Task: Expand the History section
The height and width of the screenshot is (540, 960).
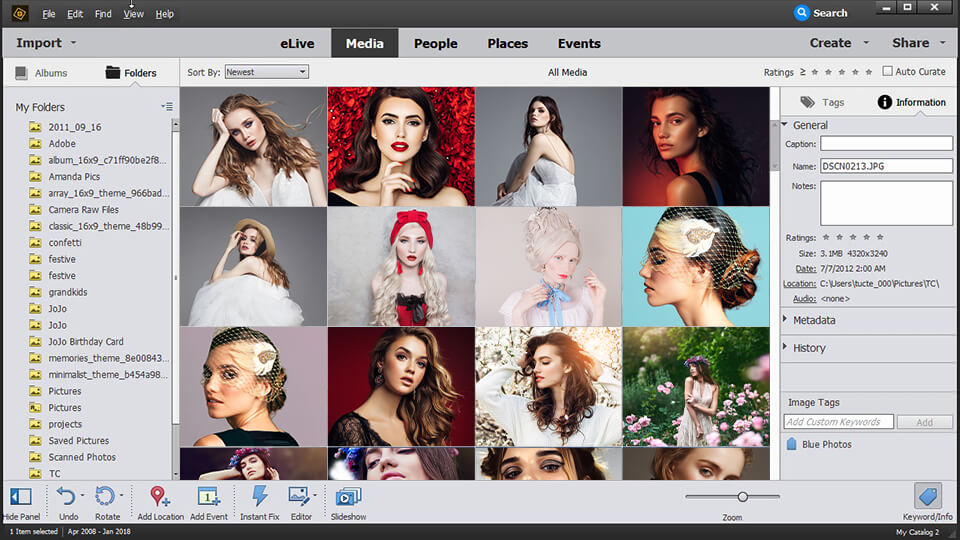Action: tap(809, 348)
